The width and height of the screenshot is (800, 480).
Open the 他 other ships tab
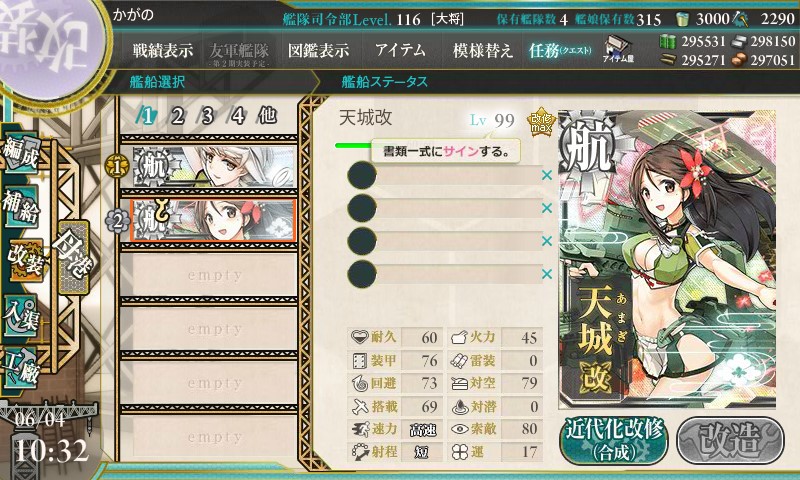click(267, 116)
